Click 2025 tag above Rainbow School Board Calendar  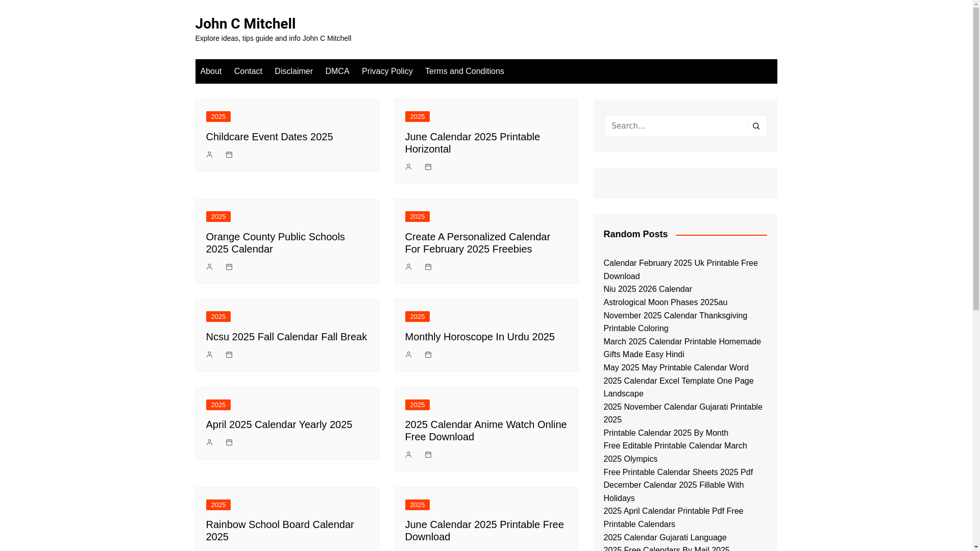point(218,505)
